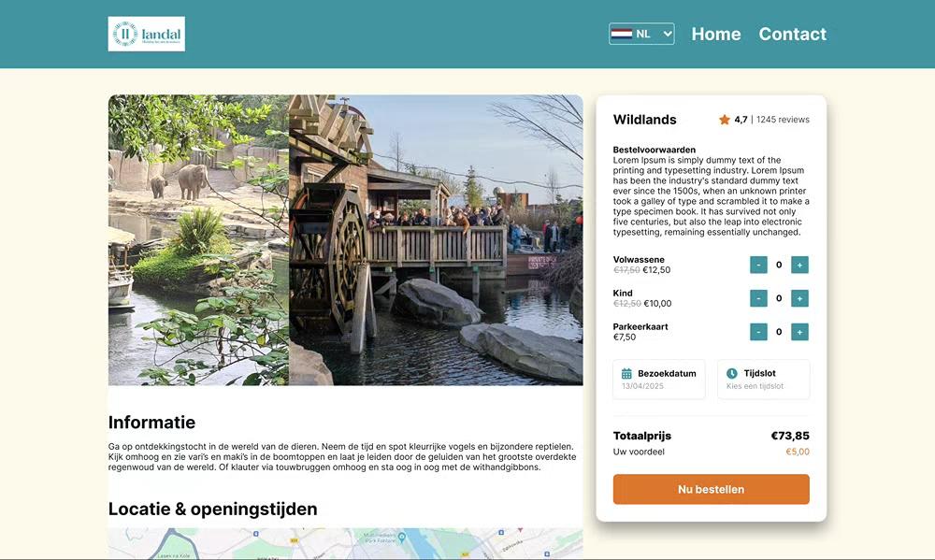Viewport: 935px width, 560px height.
Task: Click the Nu bestellen button
Action: pos(712,489)
